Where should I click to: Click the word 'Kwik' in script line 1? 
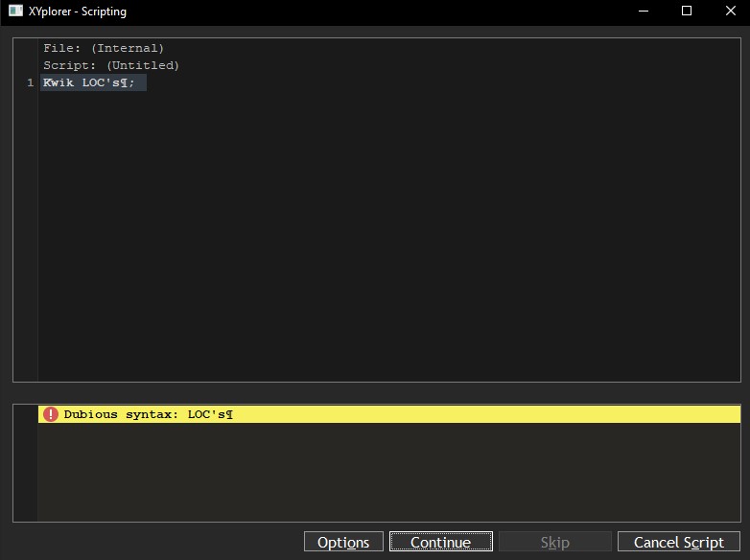[x=59, y=82]
